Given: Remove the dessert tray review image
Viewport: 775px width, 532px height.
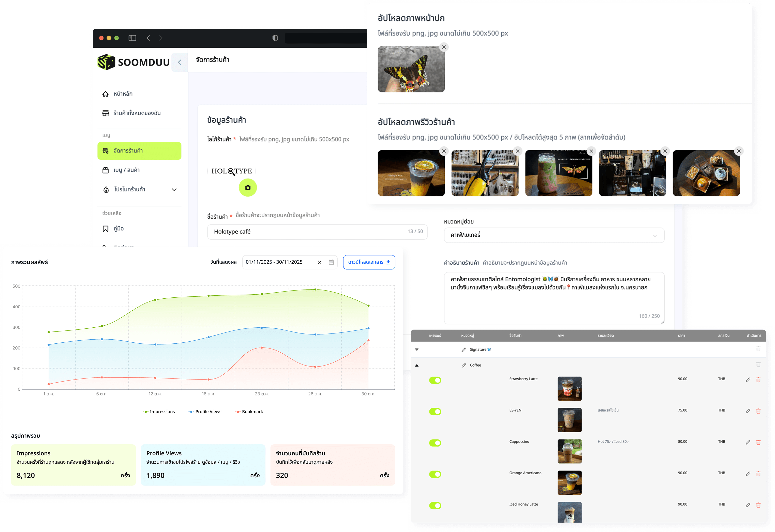Looking at the screenshot, I should click(739, 151).
